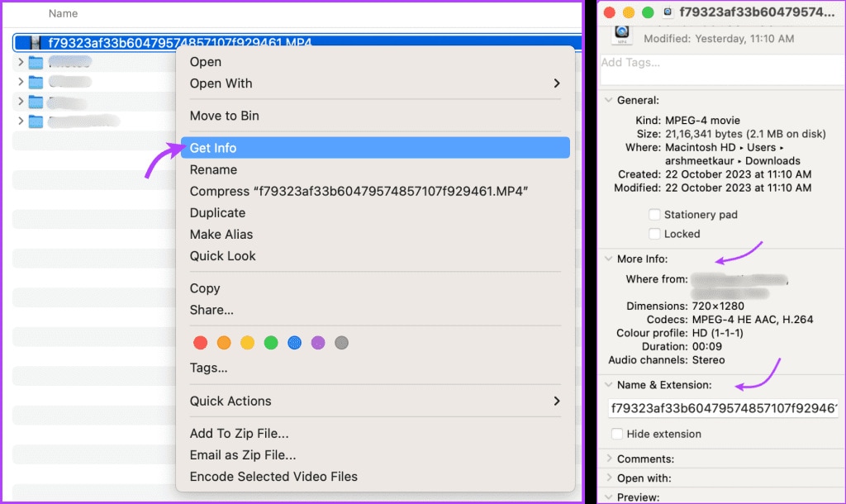Close the Info window
Image resolution: width=846 pixels, height=504 pixels.
610,12
